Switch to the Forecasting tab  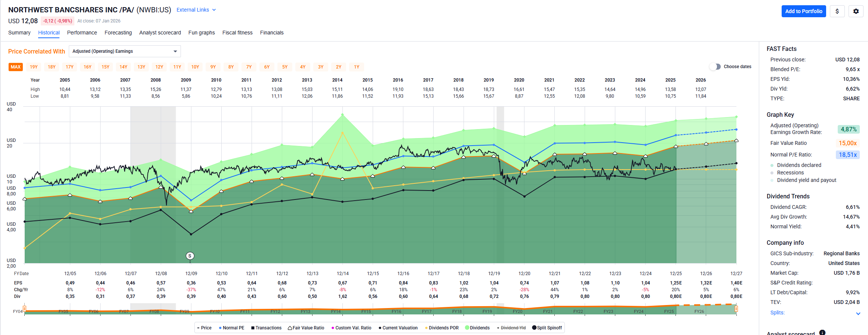coord(118,33)
